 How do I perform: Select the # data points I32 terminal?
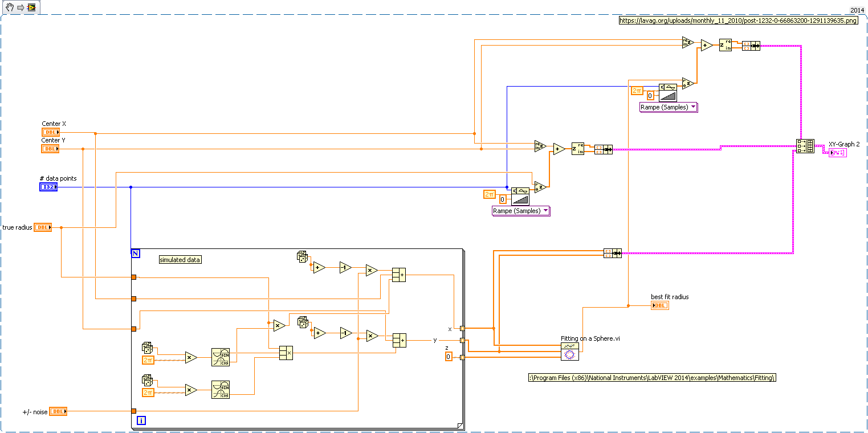tap(48, 187)
